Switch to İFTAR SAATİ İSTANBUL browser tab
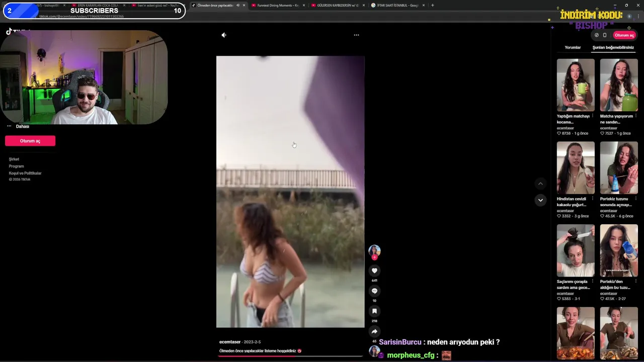The height and width of the screenshot is (362, 644). pyautogui.click(x=397, y=5)
